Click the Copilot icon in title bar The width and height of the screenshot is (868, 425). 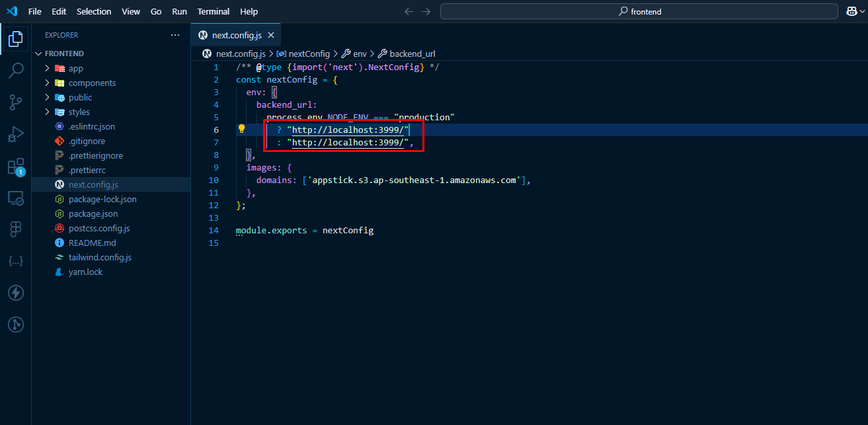(851, 11)
